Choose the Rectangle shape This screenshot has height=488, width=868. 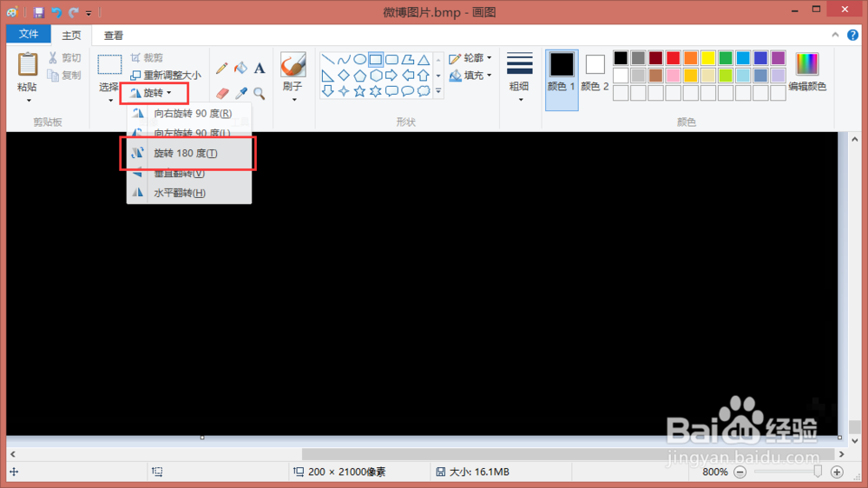click(x=376, y=59)
